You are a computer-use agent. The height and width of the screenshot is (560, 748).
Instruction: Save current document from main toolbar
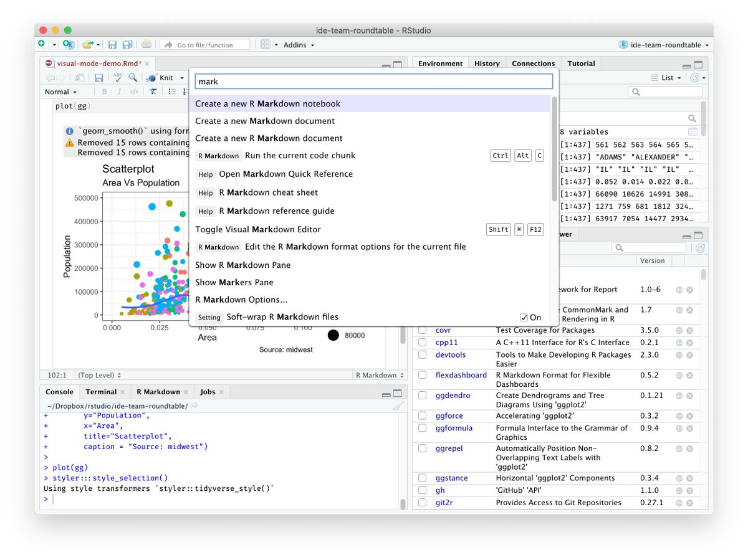pyautogui.click(x=112, y=44)
